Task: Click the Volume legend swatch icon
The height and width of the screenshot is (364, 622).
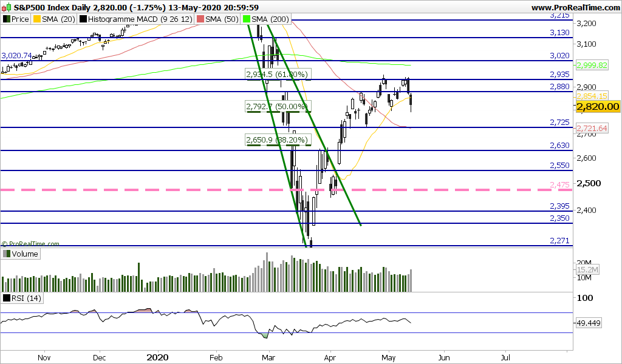Action: click(x=6, y=254)
